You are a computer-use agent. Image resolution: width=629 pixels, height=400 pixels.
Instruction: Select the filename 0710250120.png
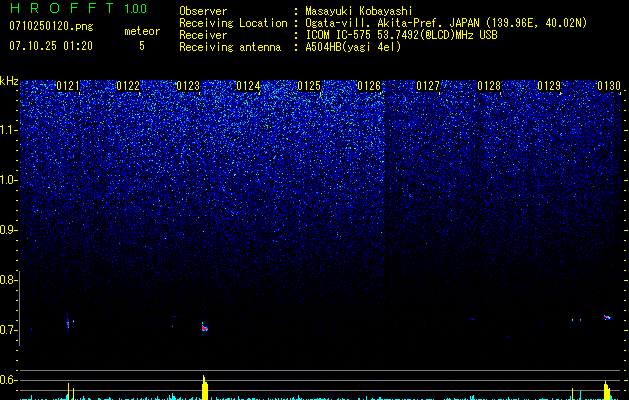coord(51,27)
